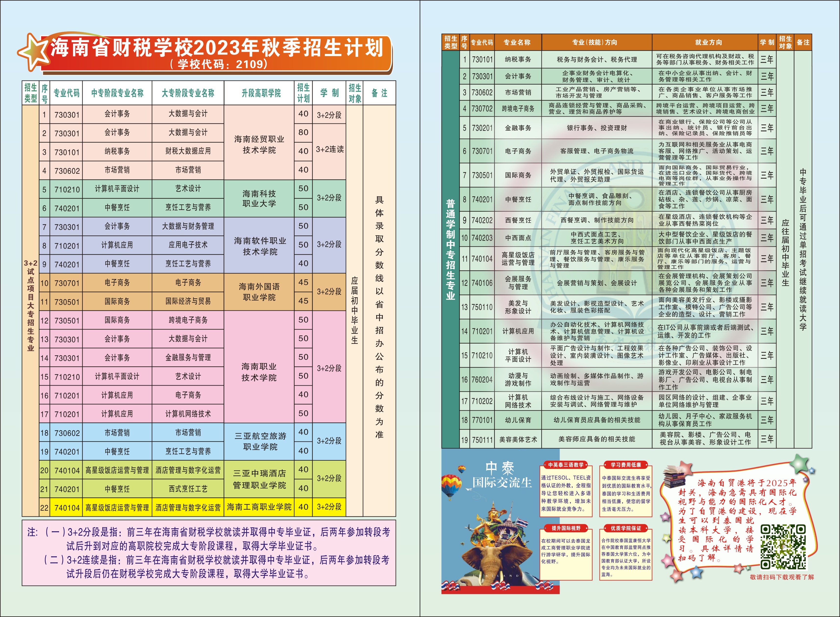Click the major name 西餐烹饪

pyautogui.click(x=518, y=220)
